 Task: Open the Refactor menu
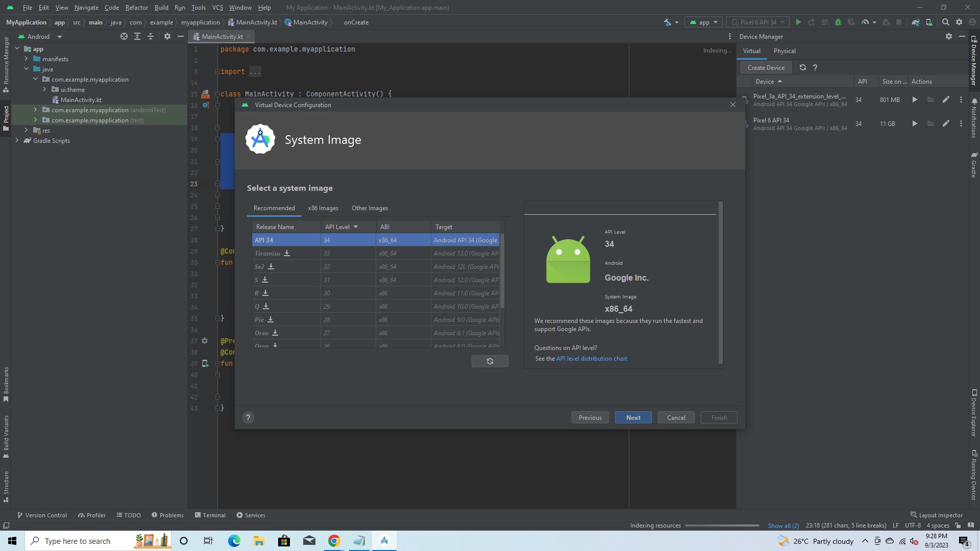pyautogui.click(x=136, y=8)
